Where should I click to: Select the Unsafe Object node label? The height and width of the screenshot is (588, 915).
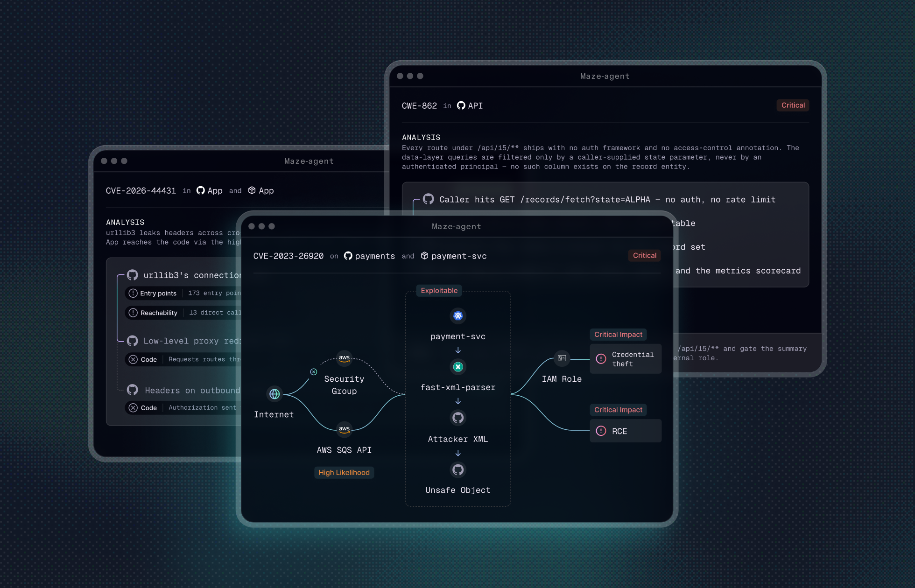click(458, 490)
